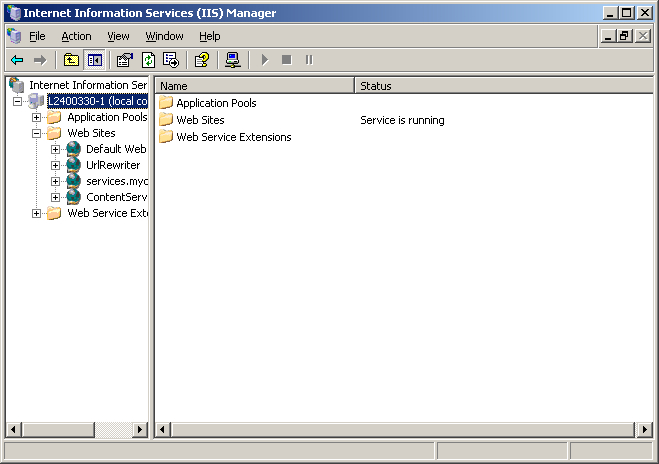
Task: Open the Action menu
Action: 76,36
